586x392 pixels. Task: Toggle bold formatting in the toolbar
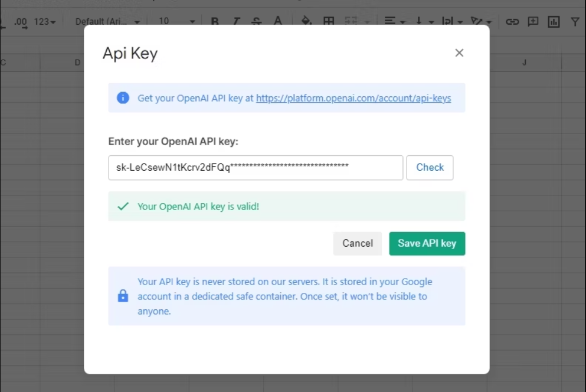pos(215,22)
